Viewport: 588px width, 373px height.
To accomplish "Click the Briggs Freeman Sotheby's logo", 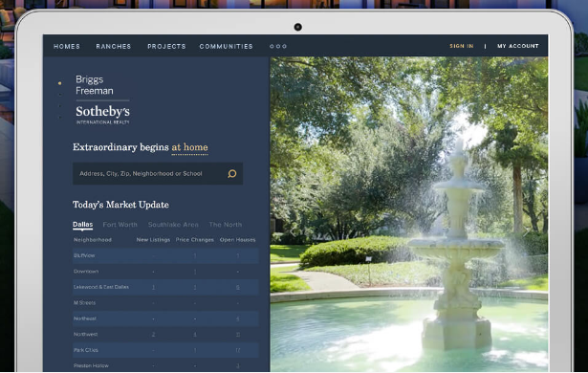I will (x=102, y=99).
